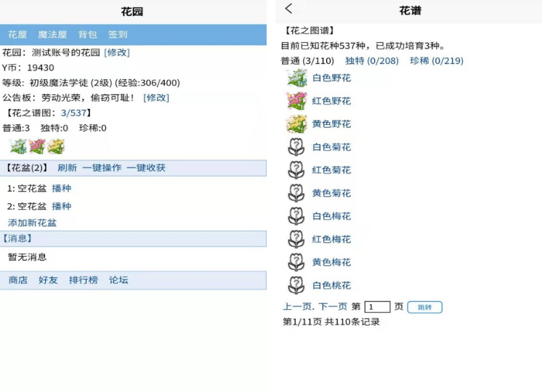Switch to 珍稀 (0/219) category
542x392 pixels.
[436, 61]
